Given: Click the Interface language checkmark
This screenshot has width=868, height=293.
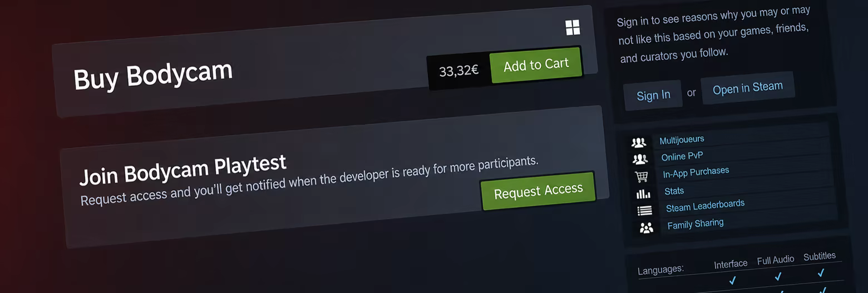Looking at the screenshot, I should point(733,280).
